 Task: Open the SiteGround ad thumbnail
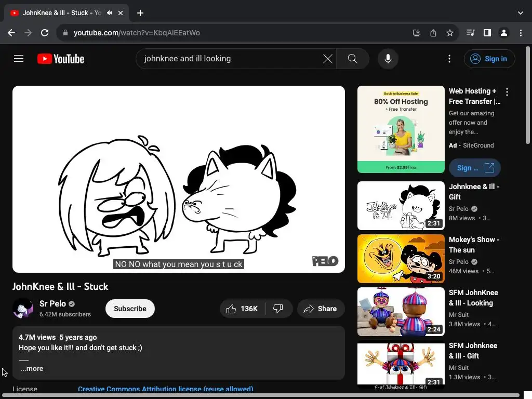click(401, 129)
